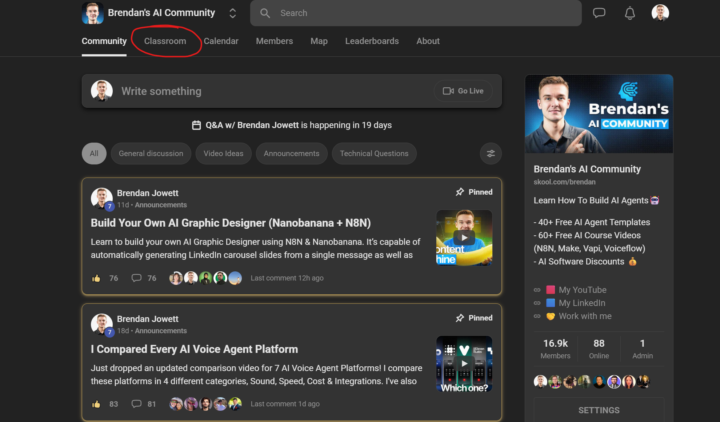Open the My YouTube link

582,290
